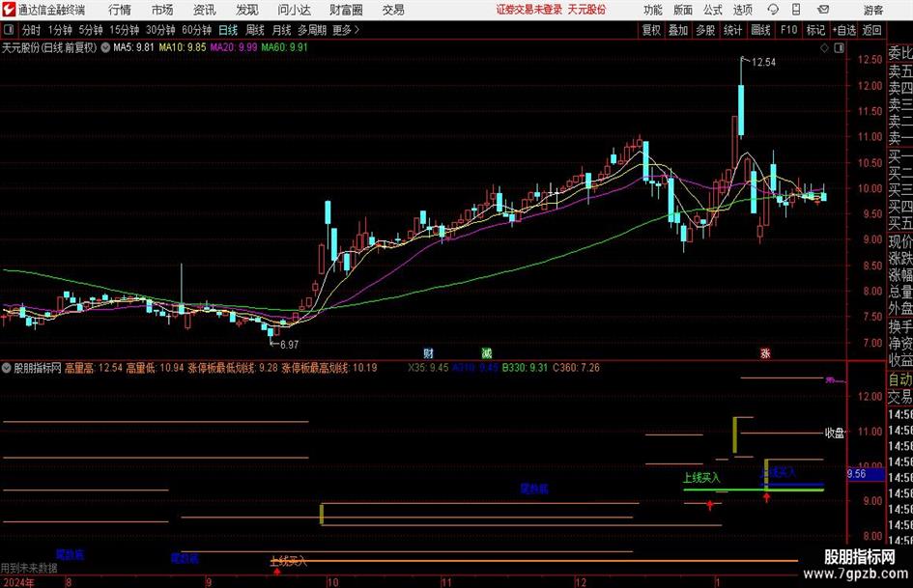This screenshot has width=913, height=588.
Task: Click the 标记 mark button
Action: [x=815, y=30]
